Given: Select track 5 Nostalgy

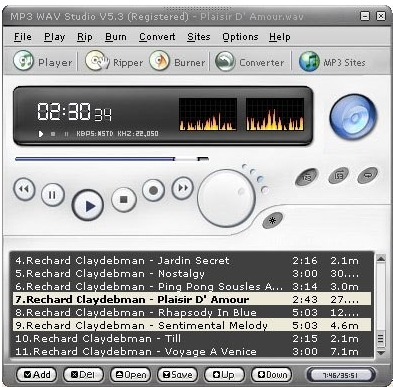Looking at the screenshot, I should point(192,273).
